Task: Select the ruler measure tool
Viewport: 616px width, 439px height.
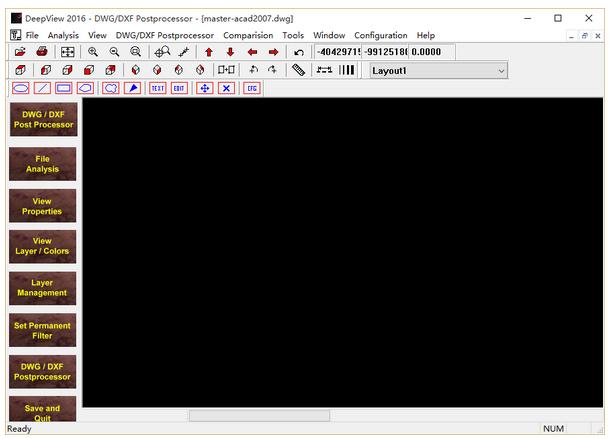Action: [x=299, y=70]
